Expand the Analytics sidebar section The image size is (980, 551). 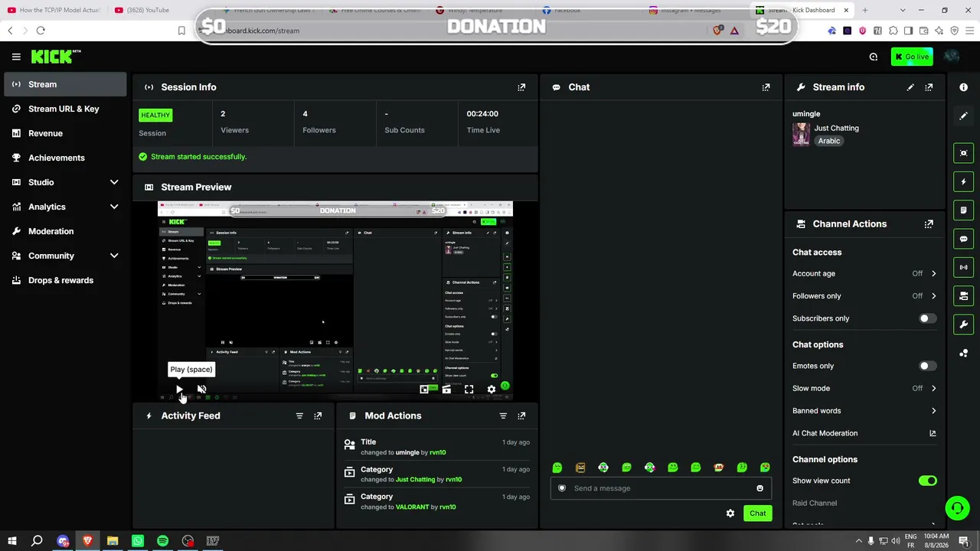(114, 207)
